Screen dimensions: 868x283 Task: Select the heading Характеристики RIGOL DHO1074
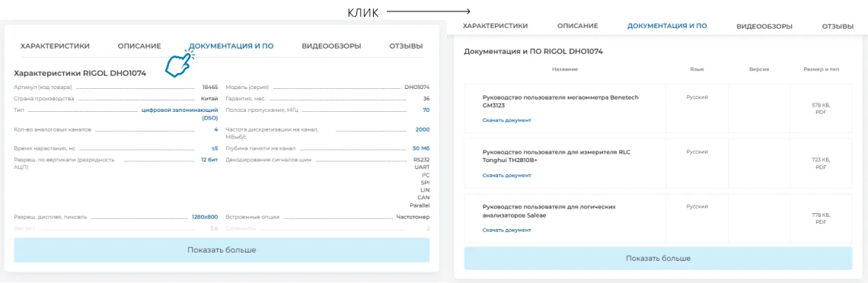coord(80,73)
